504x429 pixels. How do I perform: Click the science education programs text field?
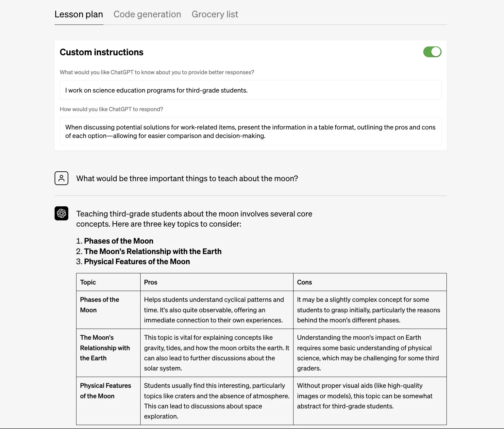[x=250, y=90]
